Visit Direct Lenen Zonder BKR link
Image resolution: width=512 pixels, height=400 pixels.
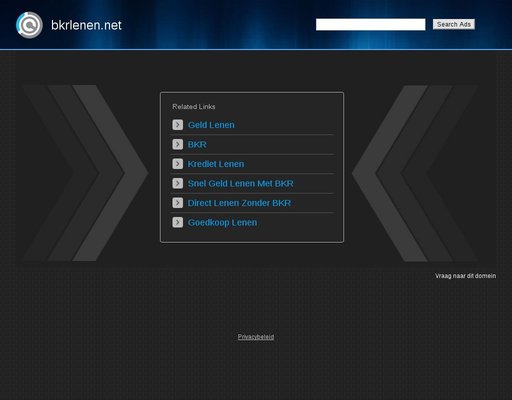click(239, 203)
